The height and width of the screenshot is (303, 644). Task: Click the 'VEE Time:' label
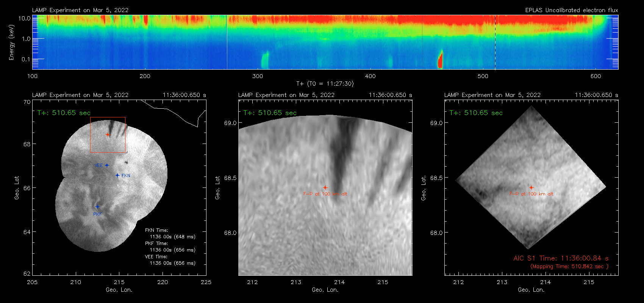pos(156,257)
